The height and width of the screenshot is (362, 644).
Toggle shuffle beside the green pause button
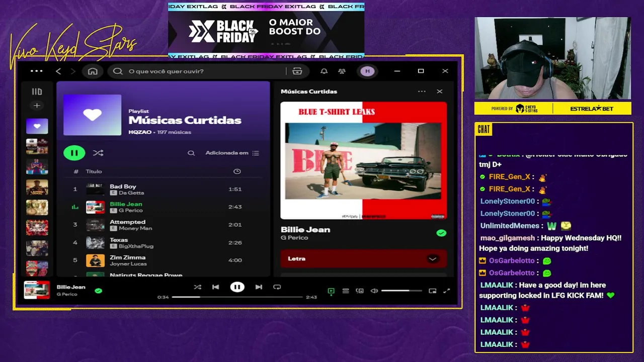coord(98,153)
